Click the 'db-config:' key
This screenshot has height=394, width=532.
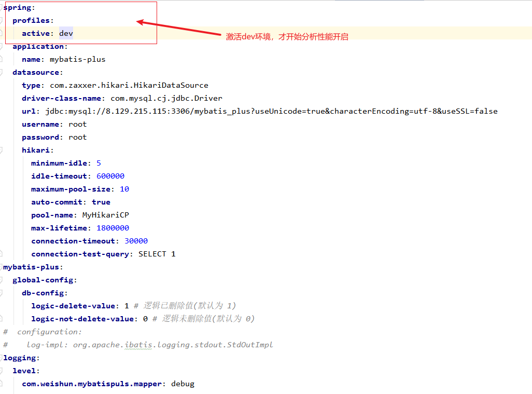point(45,293)
